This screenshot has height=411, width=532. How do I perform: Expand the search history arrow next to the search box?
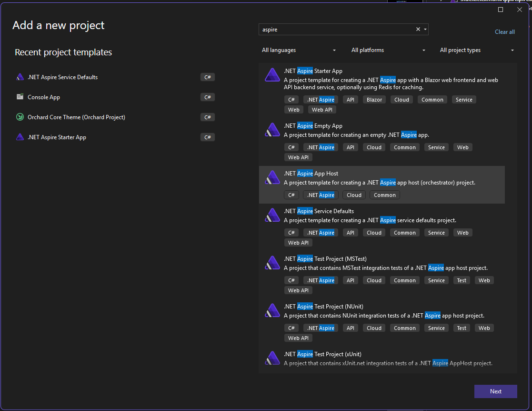pyautogui.click(x=425, y=29)
